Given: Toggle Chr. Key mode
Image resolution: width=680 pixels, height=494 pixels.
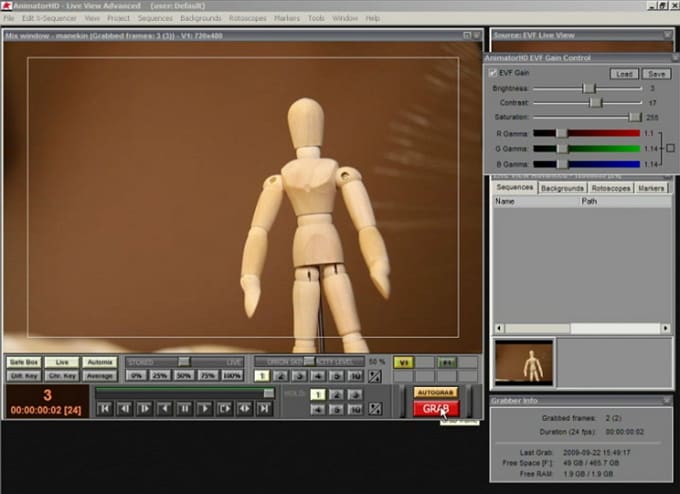Looking at the screenshot, I should pyautogui.click(x=62, y=376).
